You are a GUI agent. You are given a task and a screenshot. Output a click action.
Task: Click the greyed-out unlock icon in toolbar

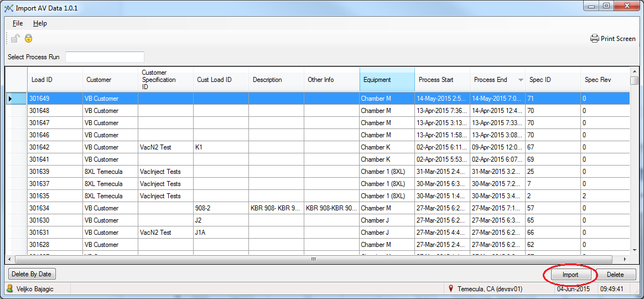click(15, 38)
